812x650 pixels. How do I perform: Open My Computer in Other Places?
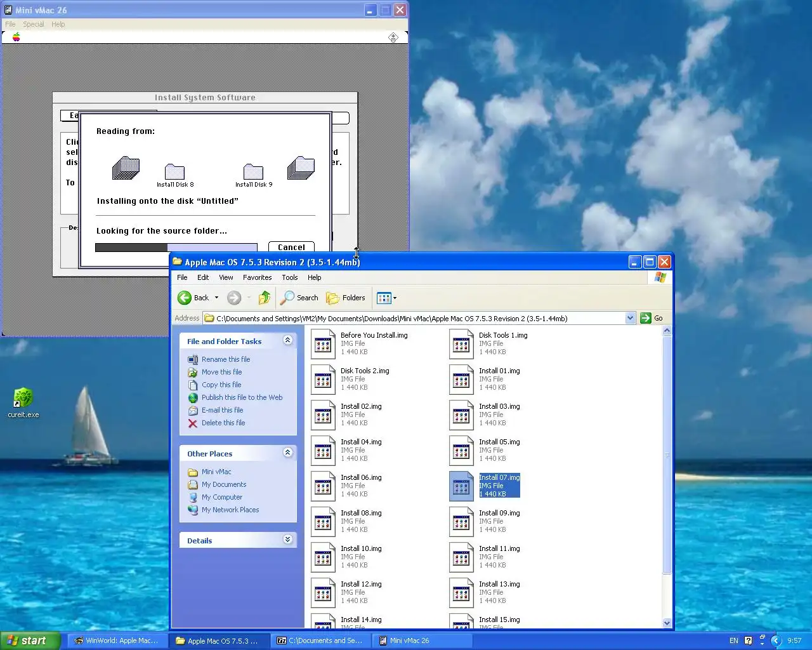pos(222,497)
